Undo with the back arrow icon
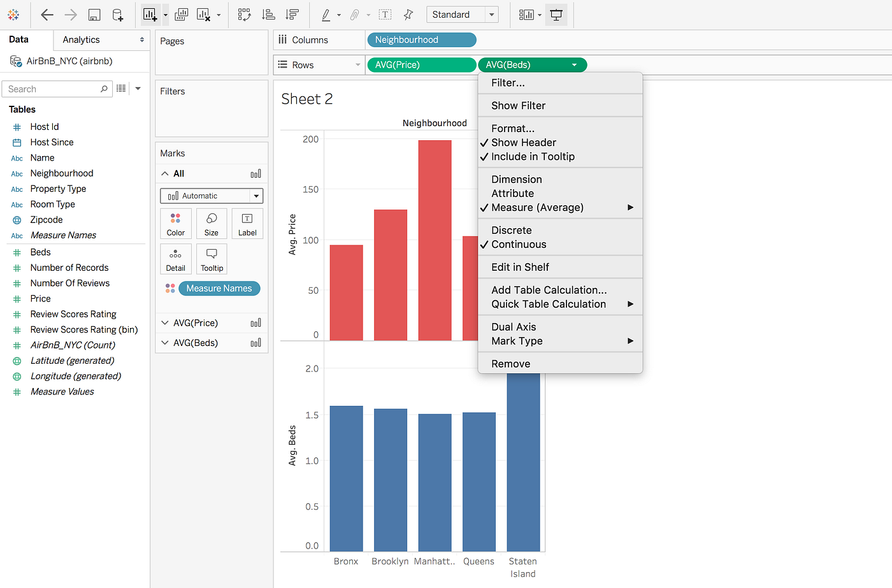Viewport: 892px width, 588px height. click(x=47, y=15)
